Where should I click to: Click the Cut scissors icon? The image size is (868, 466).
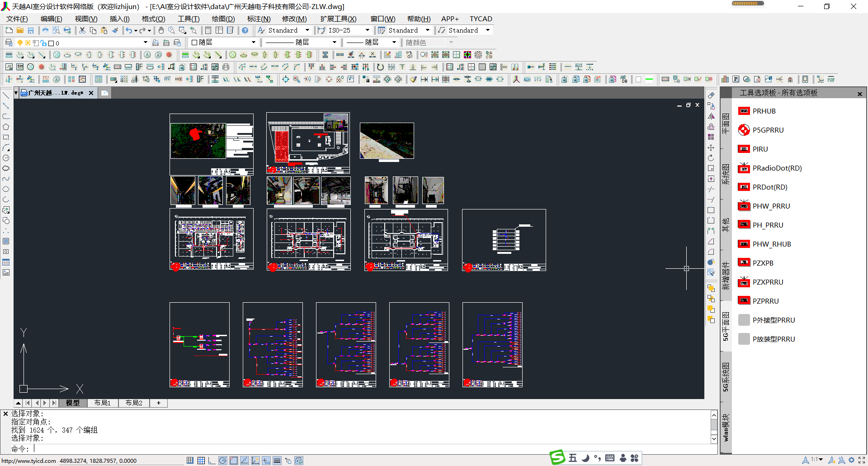[x=82, y=30]
